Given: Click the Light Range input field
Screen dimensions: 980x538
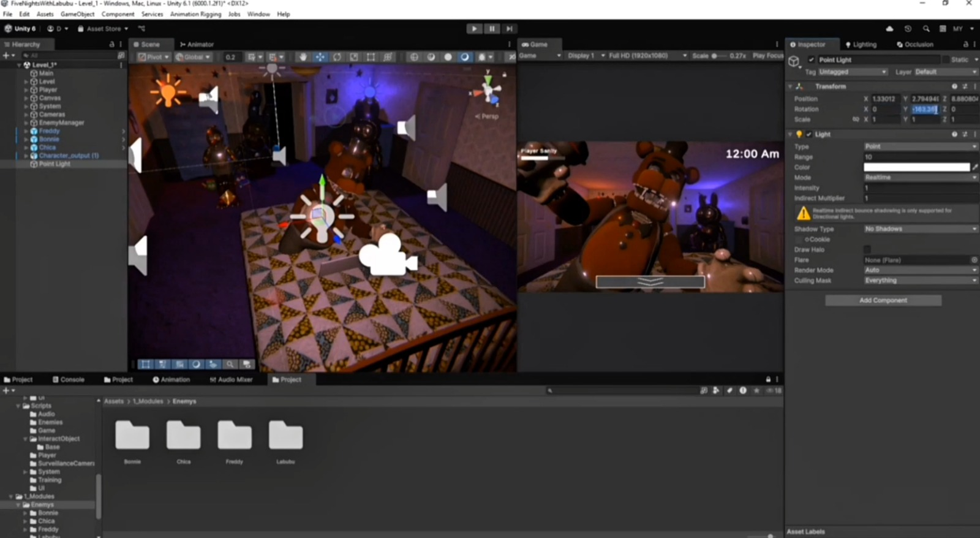Looking at the screenshot, I should pos(921,157).
